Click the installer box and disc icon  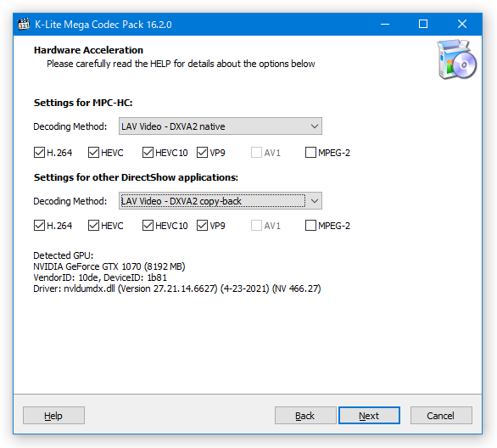(x=457, y=59)
